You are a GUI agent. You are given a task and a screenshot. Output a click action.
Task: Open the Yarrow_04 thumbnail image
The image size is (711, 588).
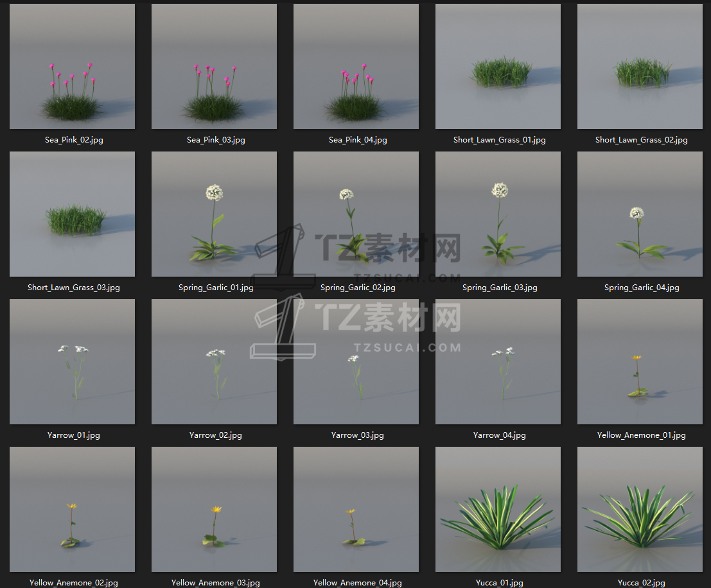tap(498, 362)
